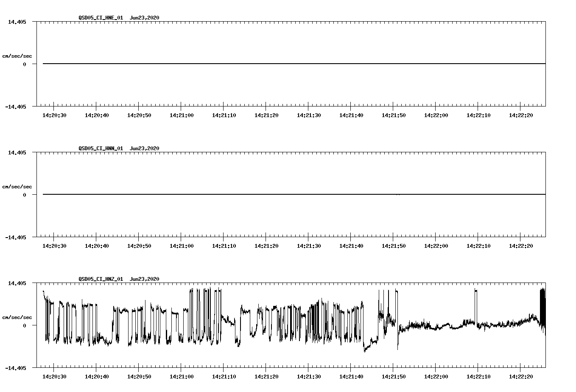Click the 14:20:40 time label on HNN plot
The width and height of the screenshot is (576, 392).
(x=96, y=246)
